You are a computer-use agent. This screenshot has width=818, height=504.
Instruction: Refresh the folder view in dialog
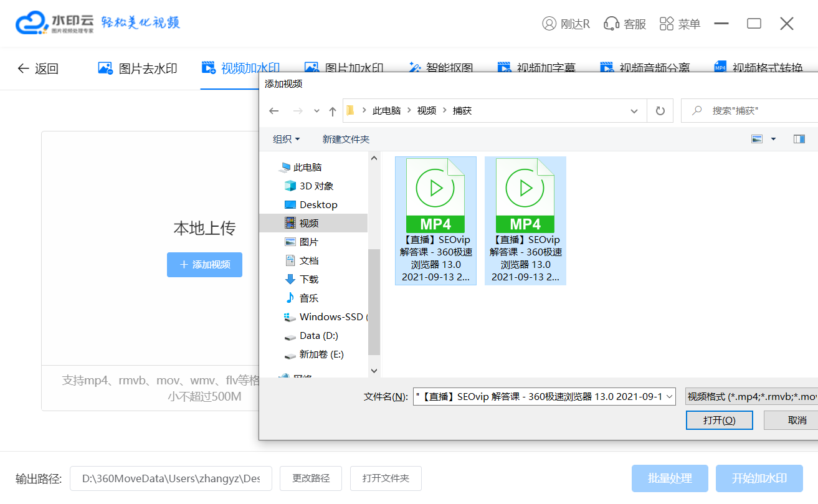click(x=660, y=111)
